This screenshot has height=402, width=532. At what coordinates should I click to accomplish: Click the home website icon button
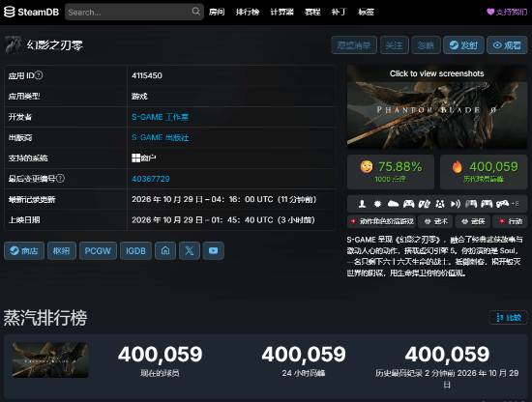(165, 251)
